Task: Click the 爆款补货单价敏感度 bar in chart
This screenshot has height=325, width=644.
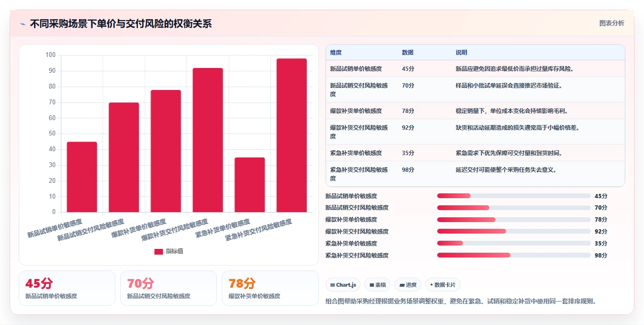Action: click(x=166, y=151)
